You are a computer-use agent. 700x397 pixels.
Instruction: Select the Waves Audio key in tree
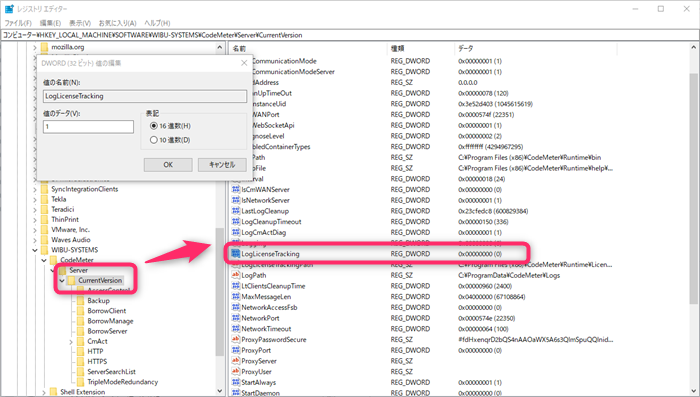[x=71, y=240]
